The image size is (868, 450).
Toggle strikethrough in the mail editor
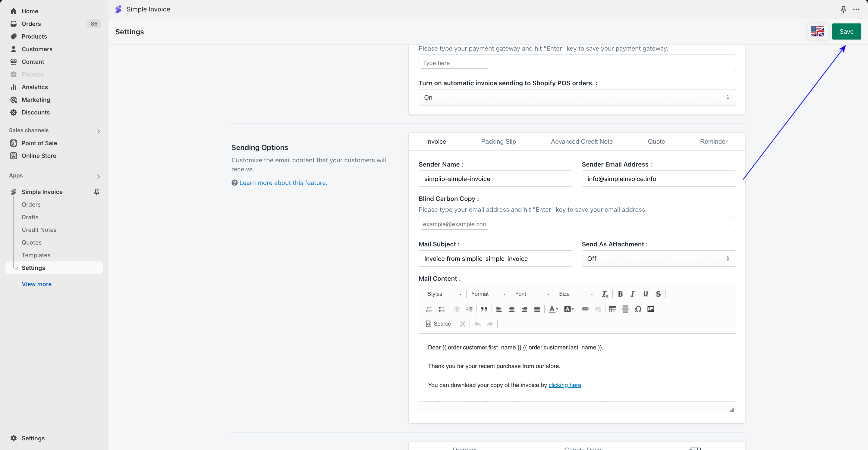(x=658, y=294)
